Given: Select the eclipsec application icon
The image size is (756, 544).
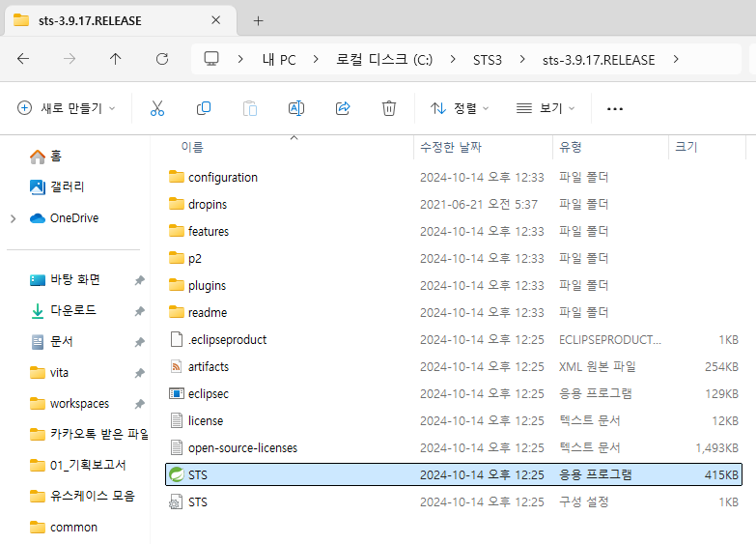Looking at the screenshot, I should click(177, 394).
